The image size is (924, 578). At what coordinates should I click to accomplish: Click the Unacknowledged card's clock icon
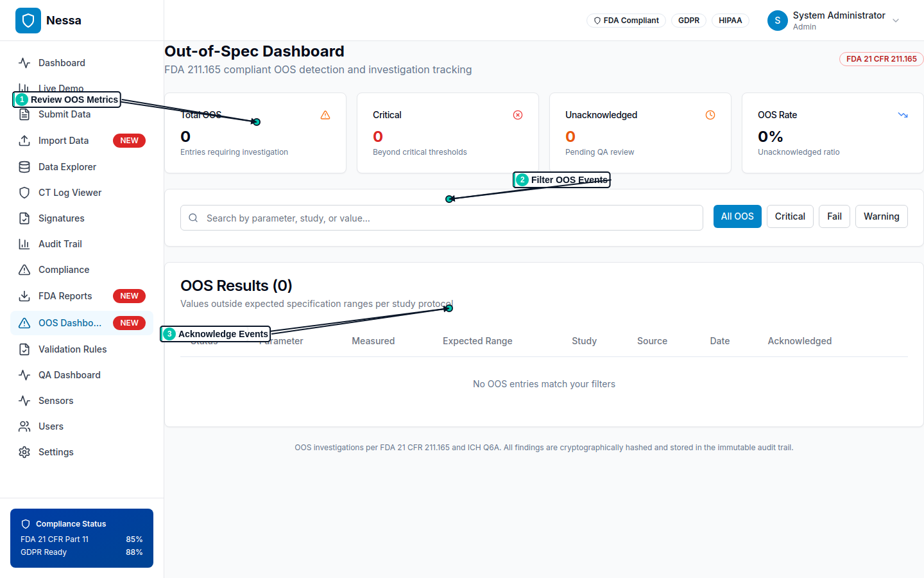click(710, 115)
